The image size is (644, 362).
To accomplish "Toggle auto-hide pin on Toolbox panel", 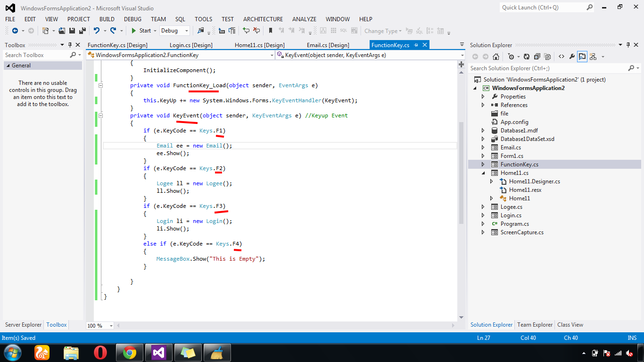I will tap(70, 45).
